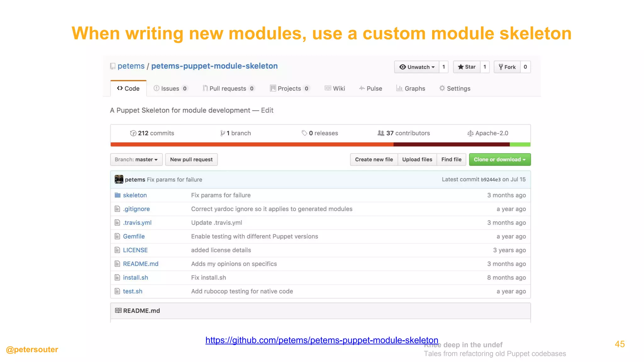Open the petems-puppet-module-skeleton repository title link
Viewport: 644px width, 362px height.
tap(214, 66)
